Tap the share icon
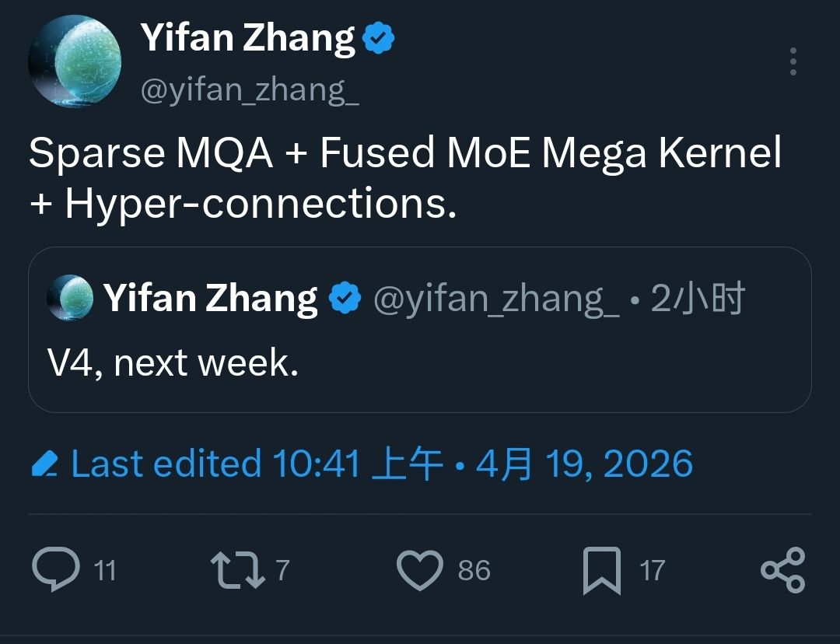Screen dimensions: 840x644 click(782, 570)
